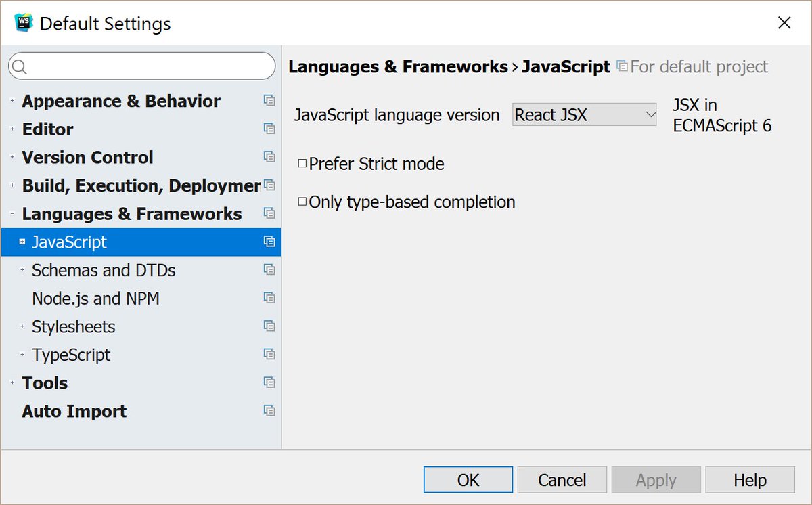Click Cancel button
The width and height of the screenshot is (812, 505).
click(x=562, y=480)
